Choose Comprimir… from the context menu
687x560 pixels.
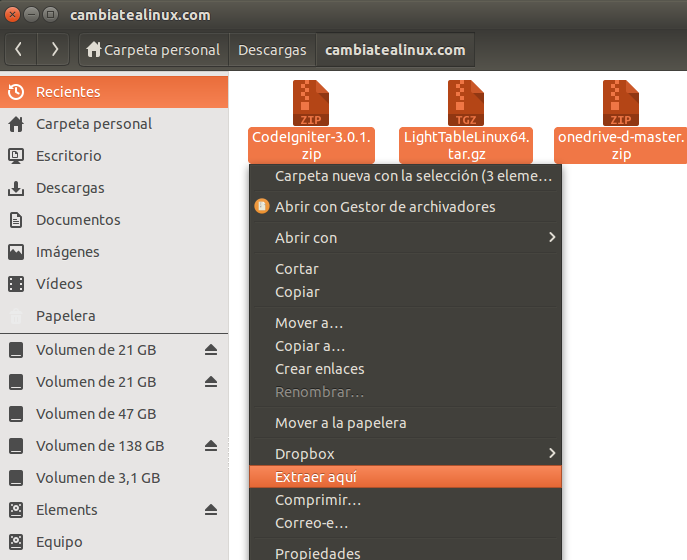tap(405, 500)
